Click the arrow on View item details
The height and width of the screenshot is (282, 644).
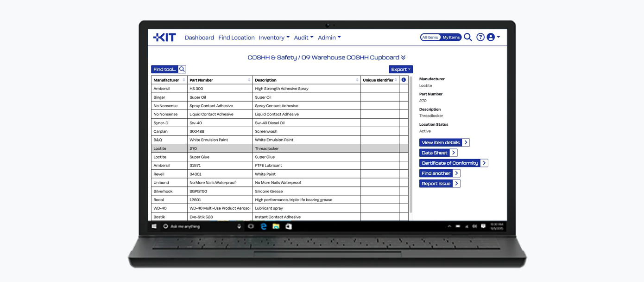[x=466, y=142]
